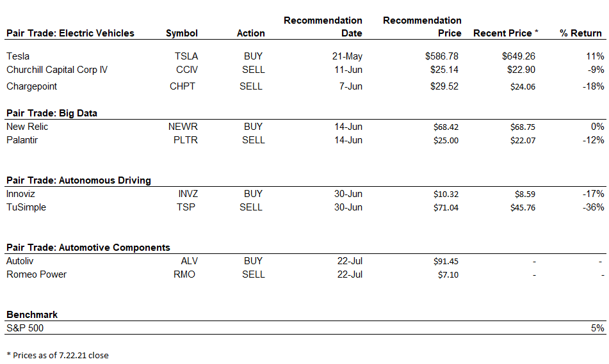Click TuSimple's -36% return value
Screen dimensions: 609x364
coord(592,207)
